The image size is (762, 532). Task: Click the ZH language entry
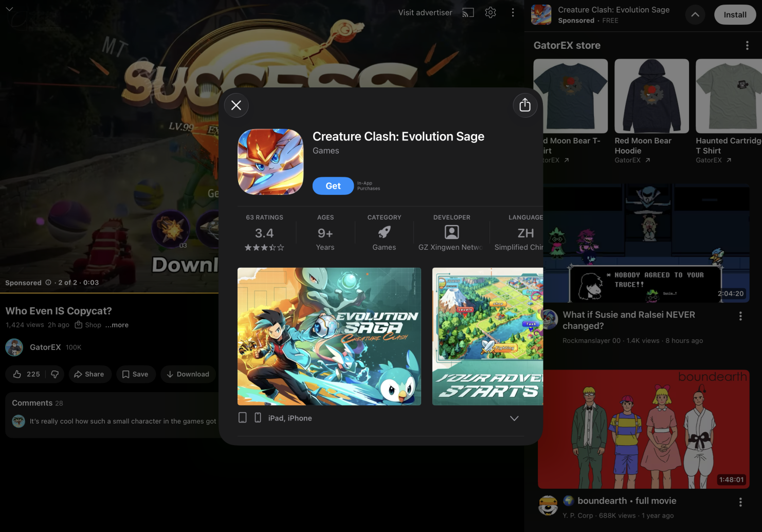[x=525, y=233]
